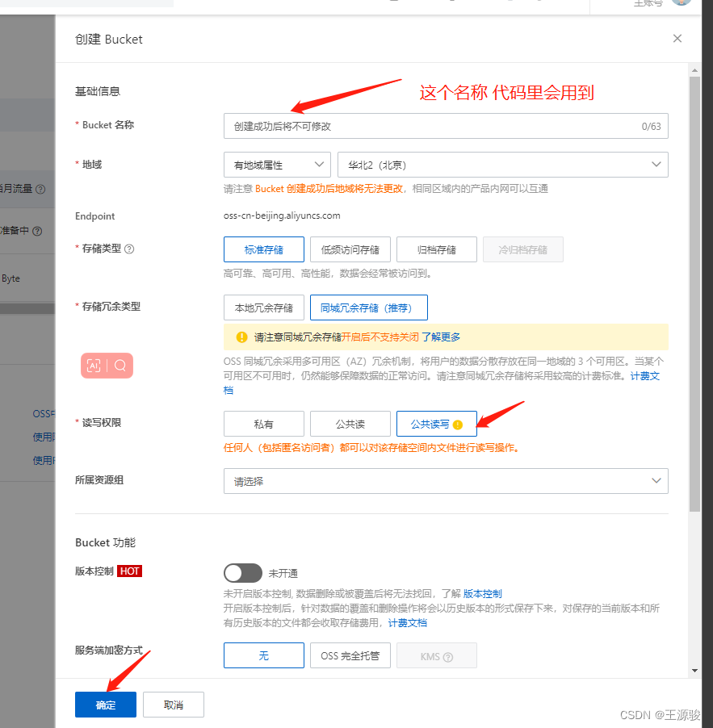Viewport: 713px width, 728px height.
Task: Click the 确定 button
Action: point(106,705)
